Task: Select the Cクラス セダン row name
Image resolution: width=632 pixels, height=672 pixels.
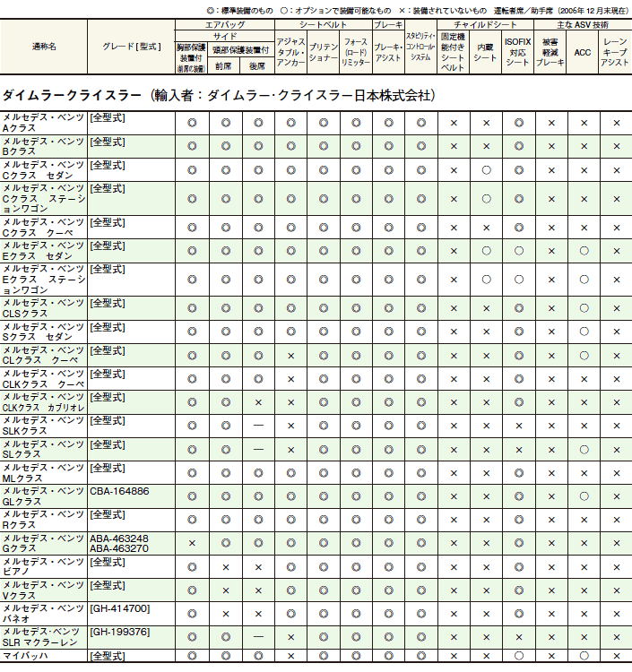Action: (43, 170)
